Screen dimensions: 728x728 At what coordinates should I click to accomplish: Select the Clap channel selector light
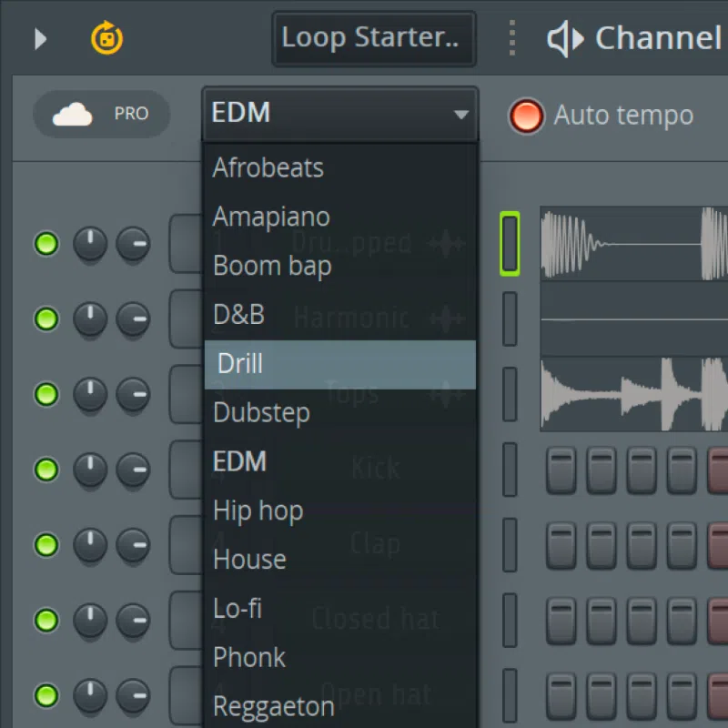[510, 544]
